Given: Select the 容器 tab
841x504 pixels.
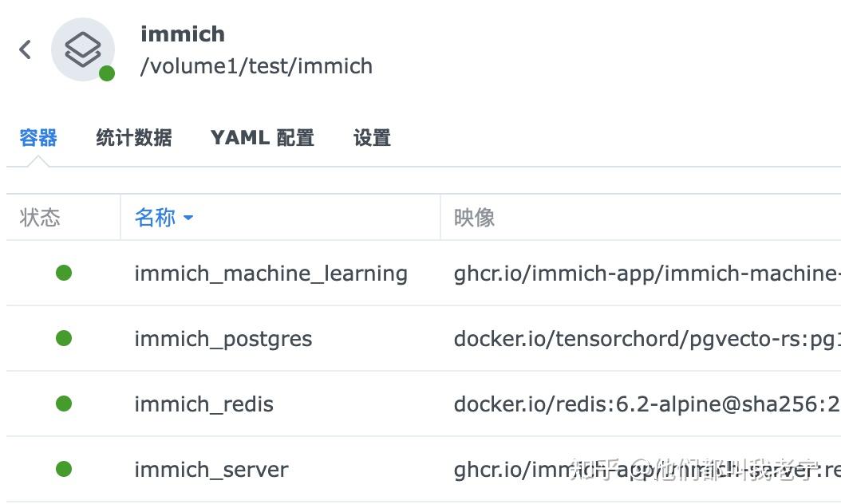Looking at the screenshot, I should (38, 137).
